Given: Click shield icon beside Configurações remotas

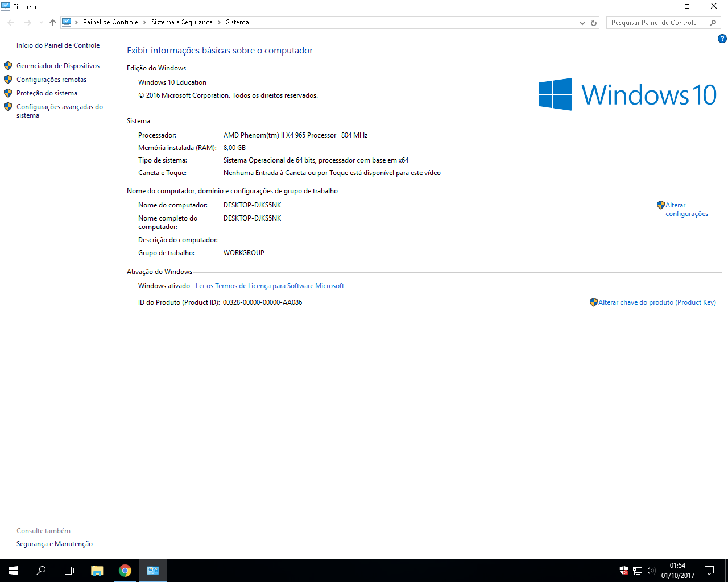Looking at the screenshot, I should (x=8, y=80).
